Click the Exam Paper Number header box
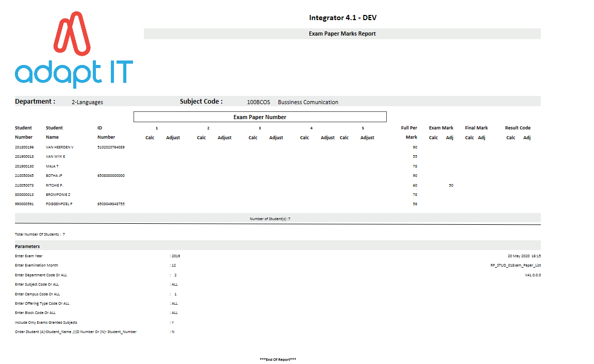 tap(260, 117)
